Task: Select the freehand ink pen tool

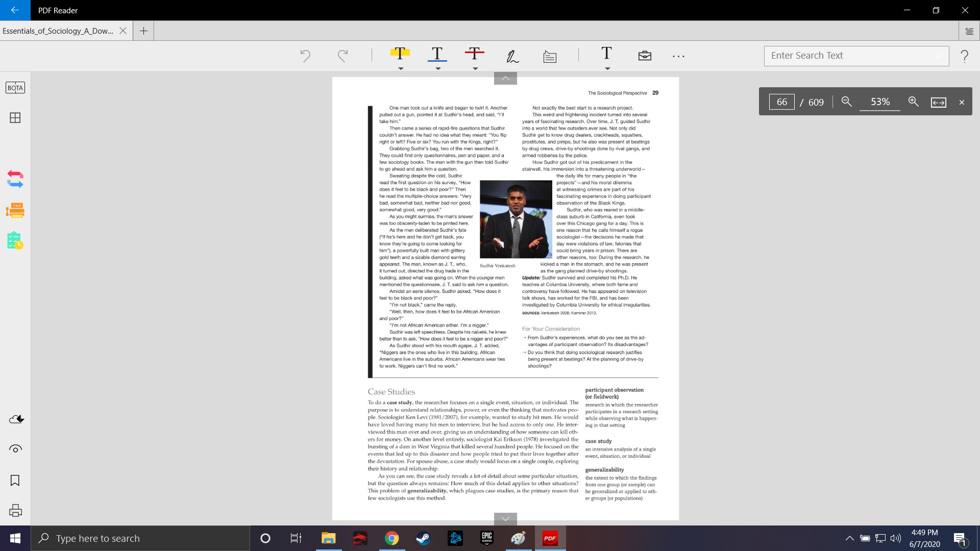Action: click(512, 56)
